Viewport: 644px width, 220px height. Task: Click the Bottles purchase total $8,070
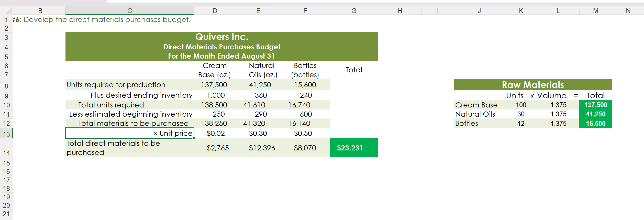point(305,148)
